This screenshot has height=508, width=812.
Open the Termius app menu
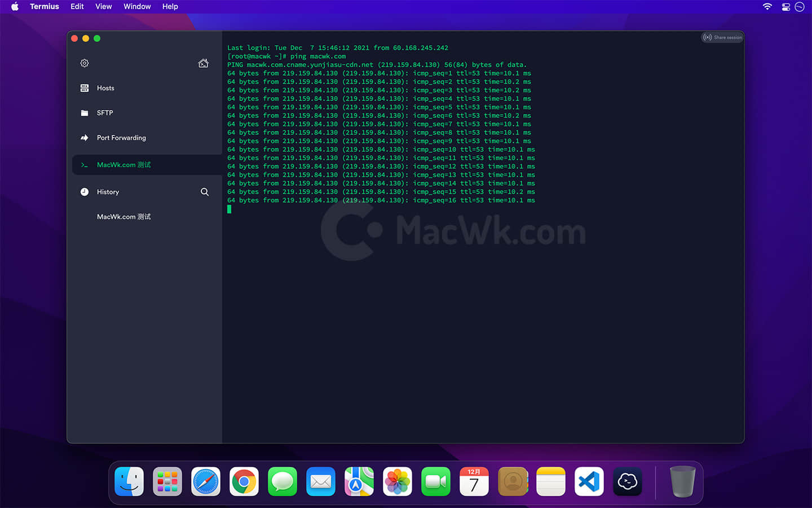[45, 7]
